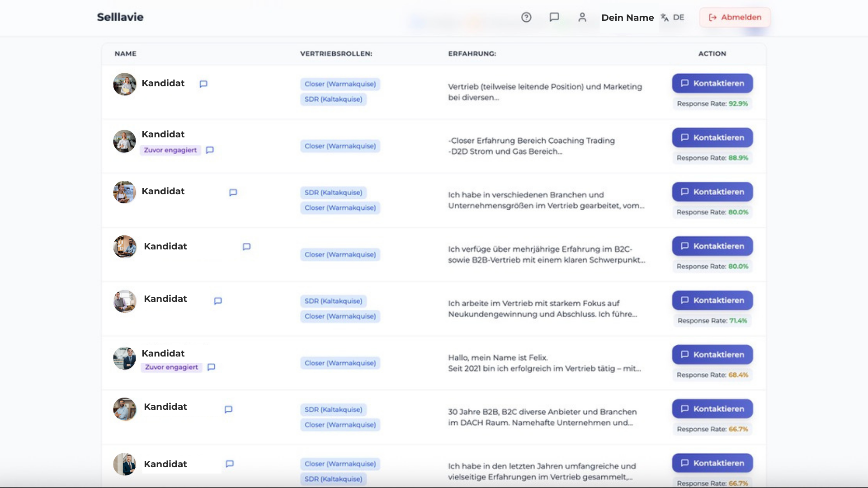Open chat icon beside fourth Kandidat
This screenshot has width=868, height=488.
pyautogui.click(x=246, y=247)
